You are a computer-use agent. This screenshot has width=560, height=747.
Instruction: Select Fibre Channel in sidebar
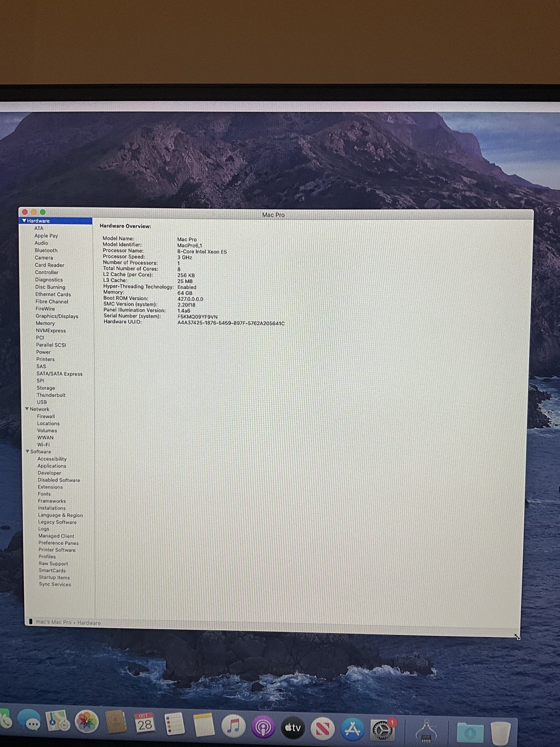pyautogui.click(x=52, y=302)
